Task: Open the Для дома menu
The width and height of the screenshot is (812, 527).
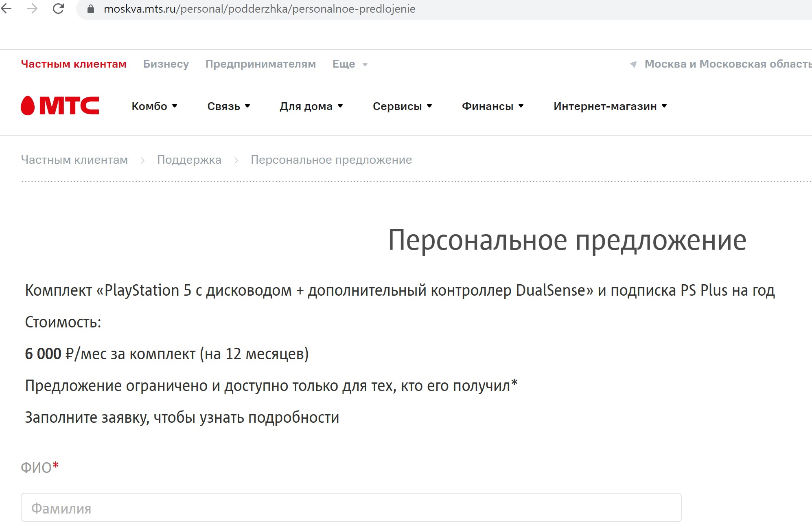Action: point(311,106)
